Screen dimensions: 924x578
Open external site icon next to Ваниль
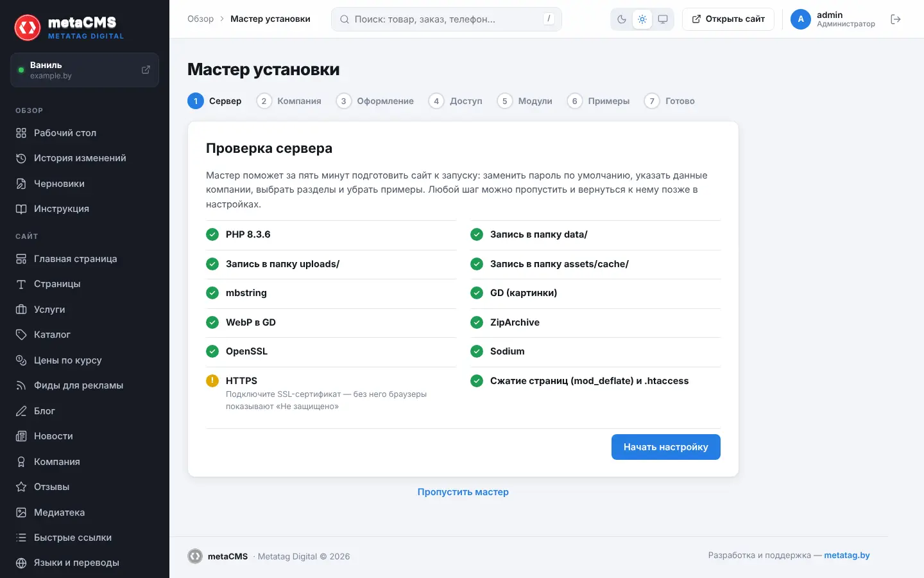pos(146,69)
